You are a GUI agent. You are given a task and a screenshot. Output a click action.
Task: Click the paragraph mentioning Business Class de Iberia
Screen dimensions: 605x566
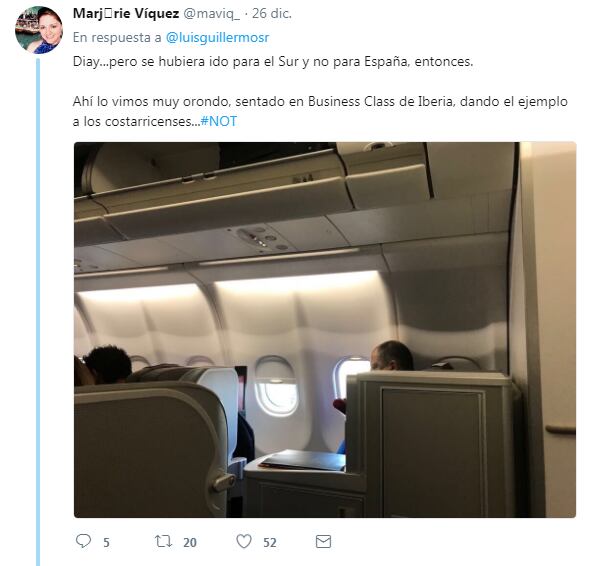(x=320, y=111)
